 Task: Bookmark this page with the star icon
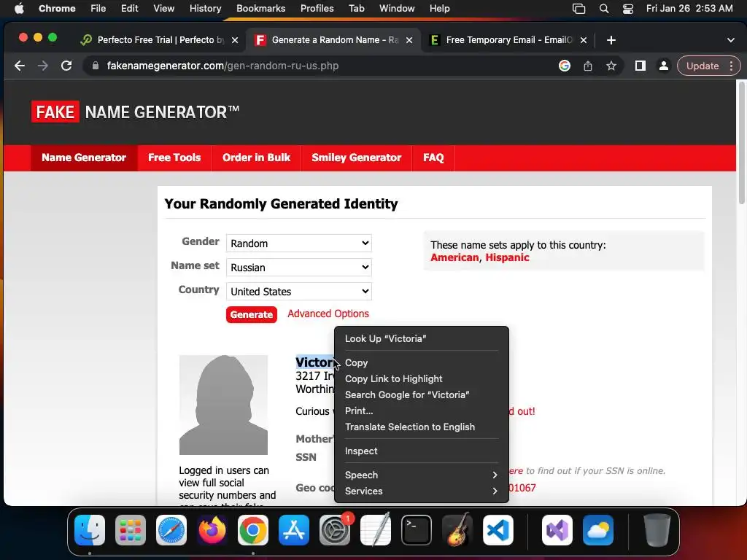coord(611,66)
